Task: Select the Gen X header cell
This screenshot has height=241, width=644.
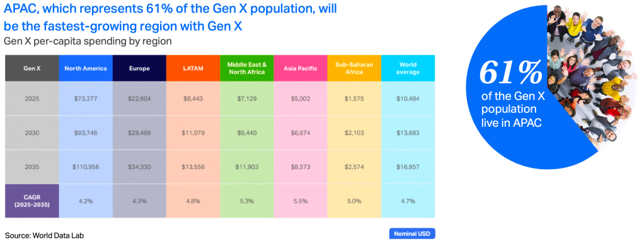Action: click(x=32, y=68)
